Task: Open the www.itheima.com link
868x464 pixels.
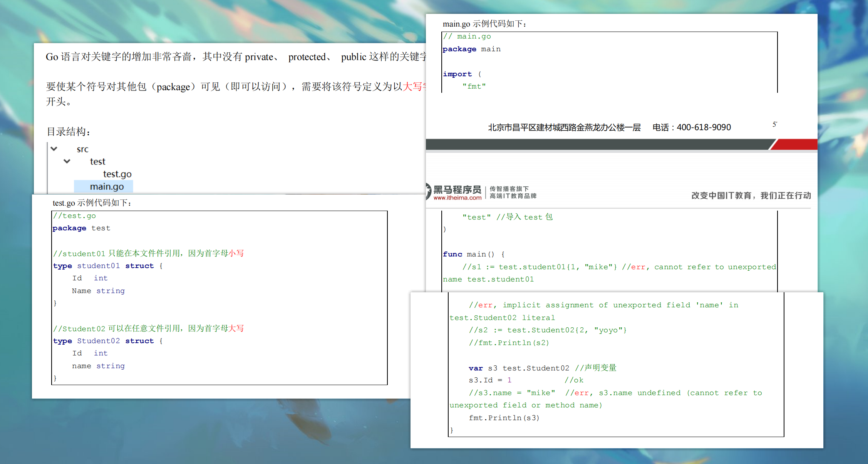Action: click(x=457, y=198)
